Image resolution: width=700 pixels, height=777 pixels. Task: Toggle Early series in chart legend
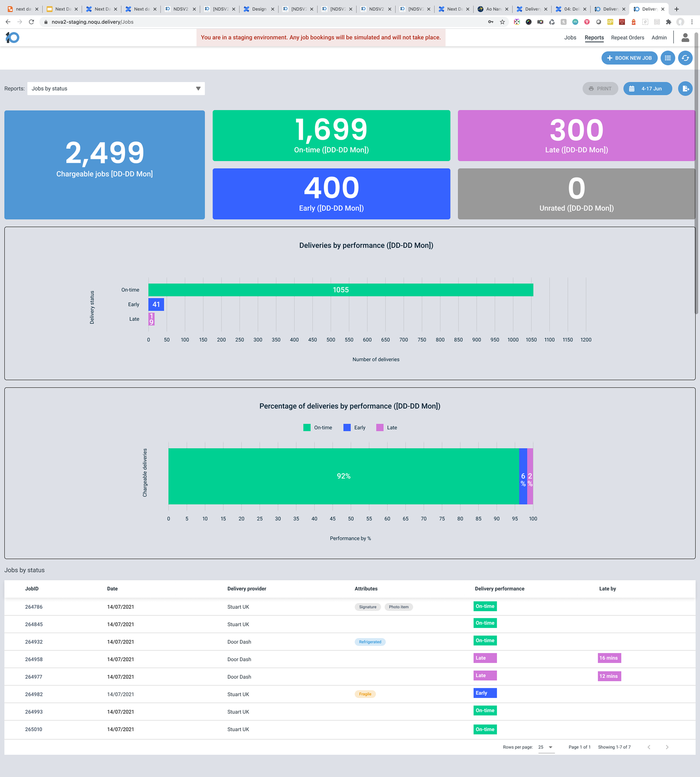[x=354, y=427]
